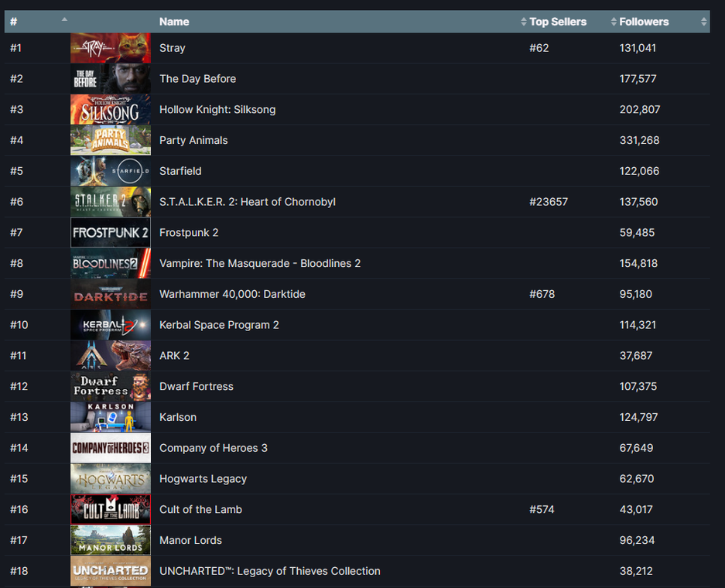Open the Manor Lords thumbnail
This screenshot has height=588, width=725.
[x=111, y=540]
